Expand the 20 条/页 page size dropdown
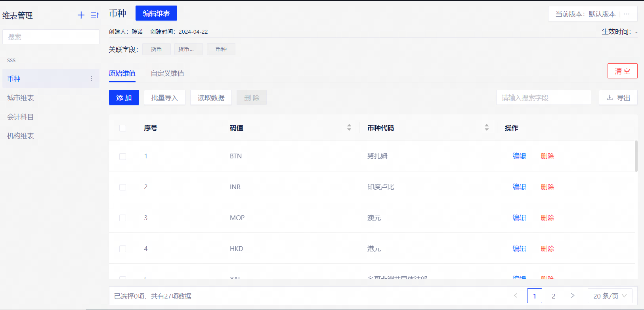This screenshot has width=644, height=310. pos(610,296)
